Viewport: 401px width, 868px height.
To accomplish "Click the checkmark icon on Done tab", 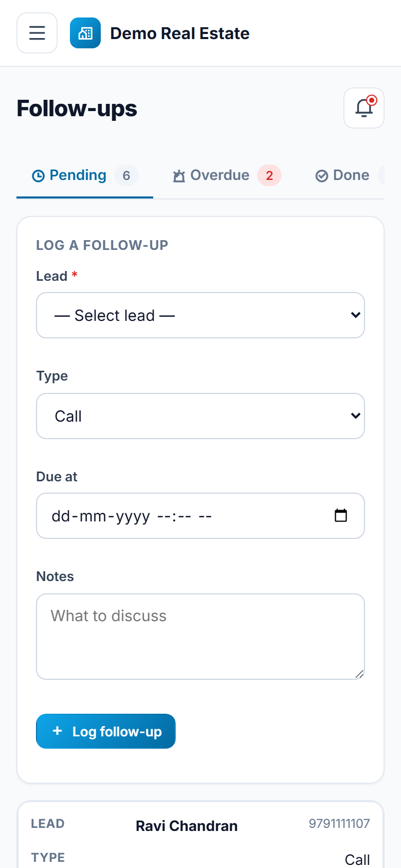I will pos(322,176).
